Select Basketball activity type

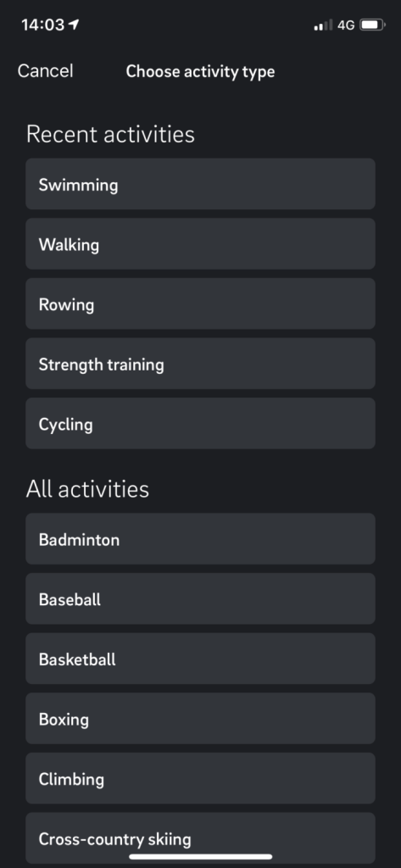[200, 659]
